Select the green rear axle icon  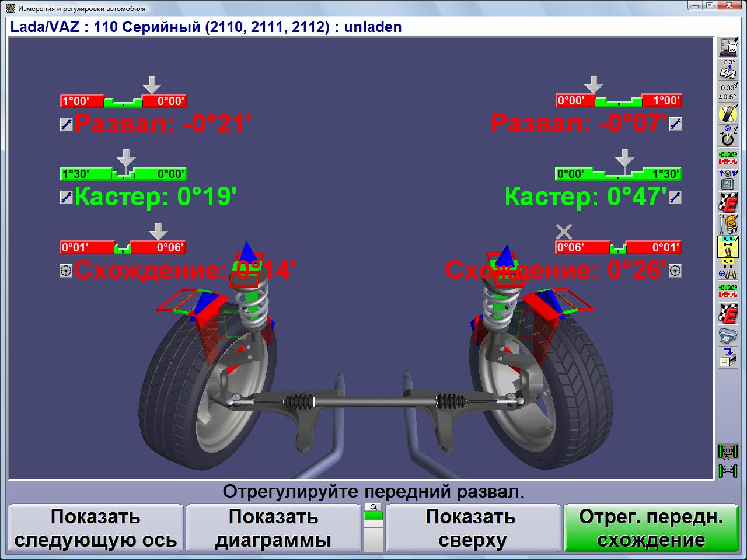(728, 470)
